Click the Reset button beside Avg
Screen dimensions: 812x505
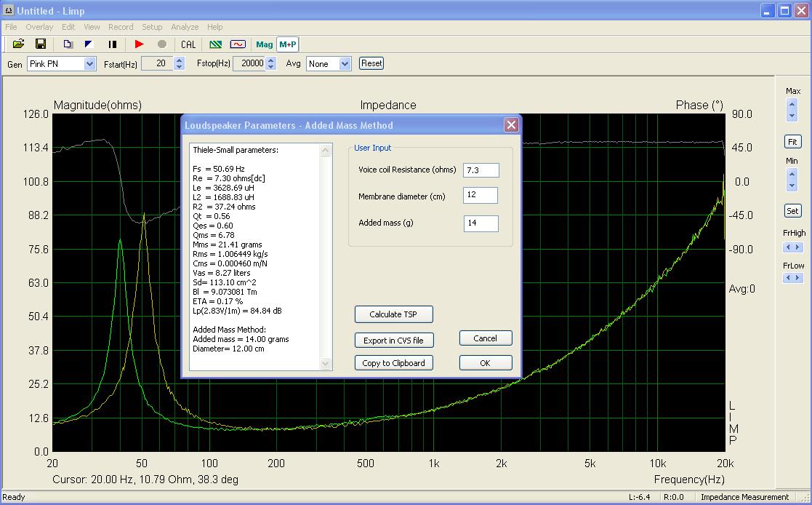(371, 63)
